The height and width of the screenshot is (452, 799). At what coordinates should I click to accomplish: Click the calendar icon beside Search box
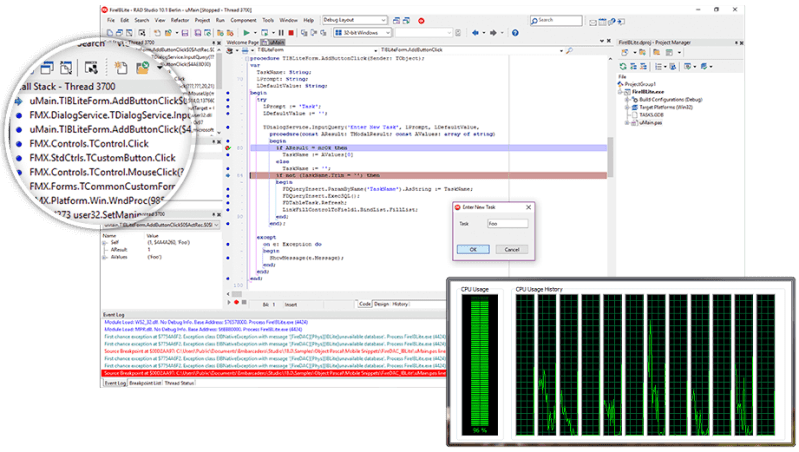(602, 22)
